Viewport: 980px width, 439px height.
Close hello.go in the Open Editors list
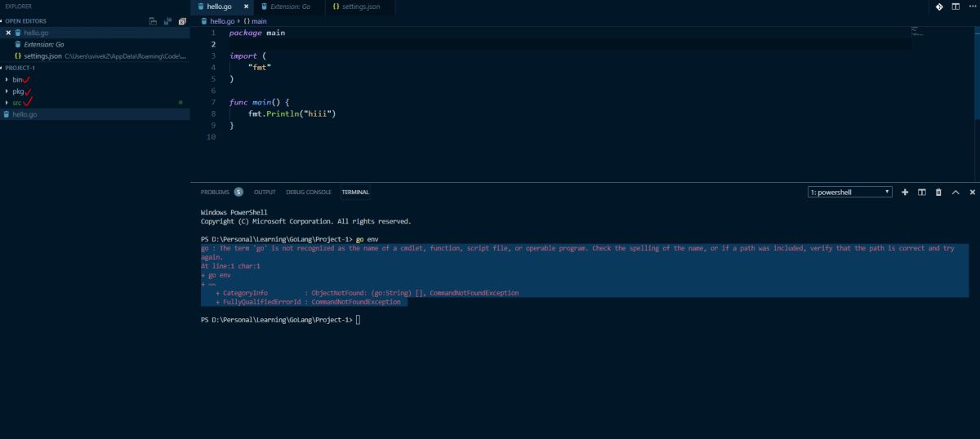(8, 33)
